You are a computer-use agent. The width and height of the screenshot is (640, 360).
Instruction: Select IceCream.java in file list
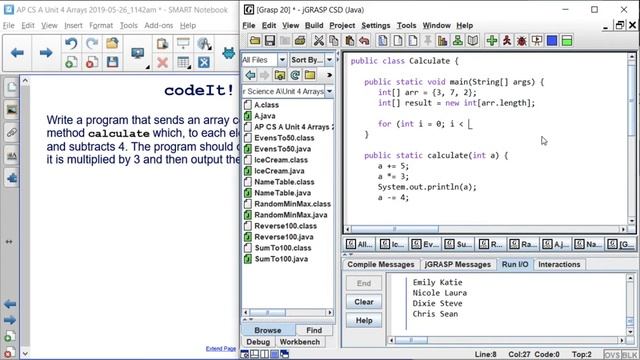[x=279, y=171]
